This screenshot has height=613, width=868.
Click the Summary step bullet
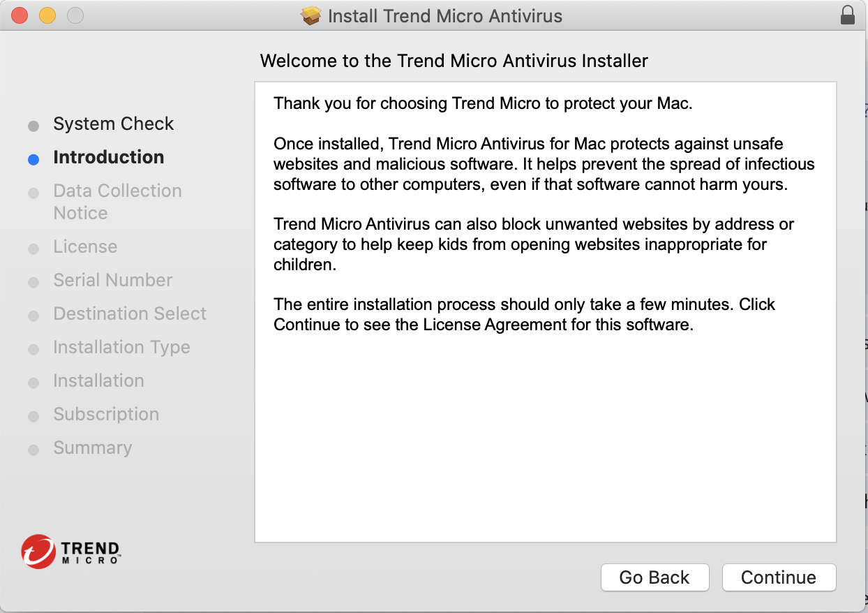point(33,450)
